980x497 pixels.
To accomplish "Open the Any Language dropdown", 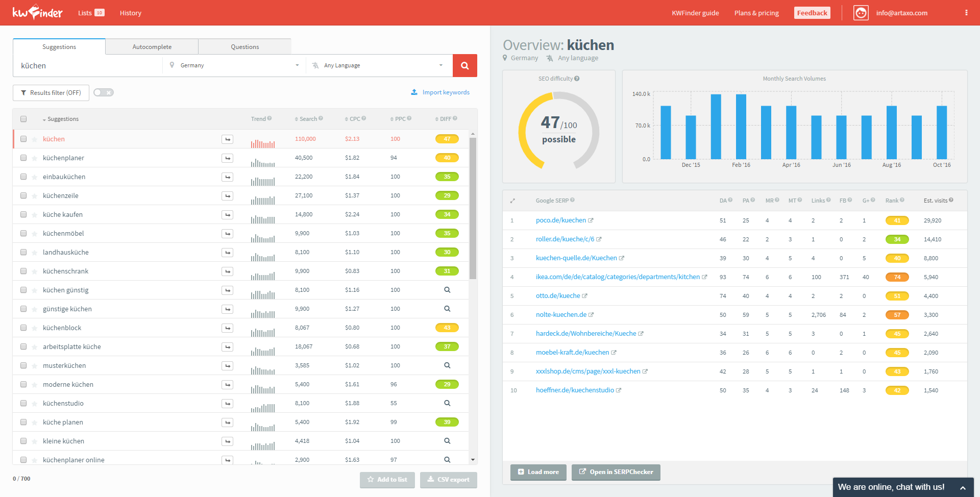I will (379, 65).
